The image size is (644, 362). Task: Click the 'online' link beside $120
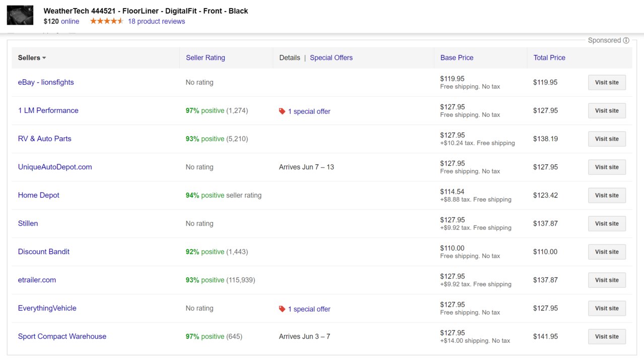pyautogui.click(x=70, y=21)
